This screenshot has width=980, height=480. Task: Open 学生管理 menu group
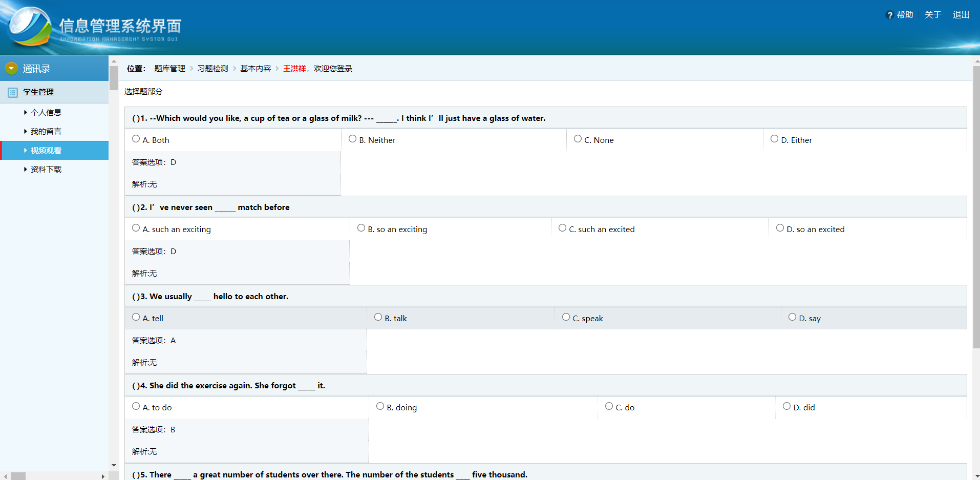coord(54,92)
